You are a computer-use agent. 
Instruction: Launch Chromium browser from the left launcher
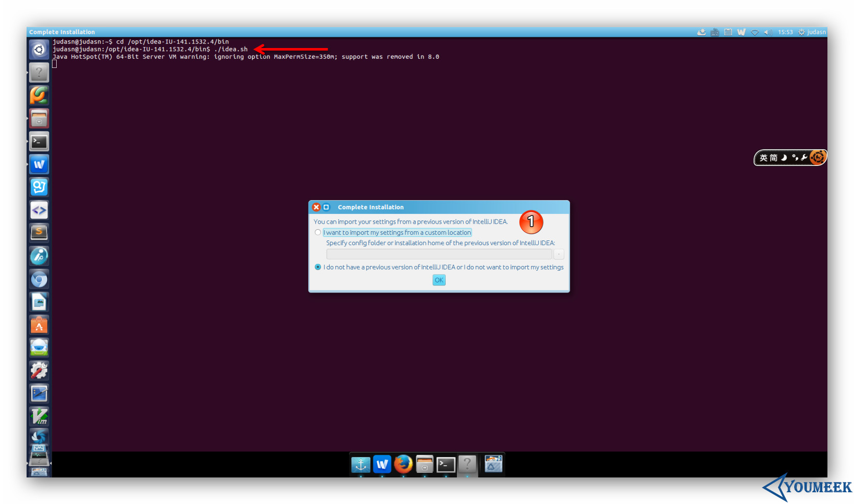tap(39, 279)
